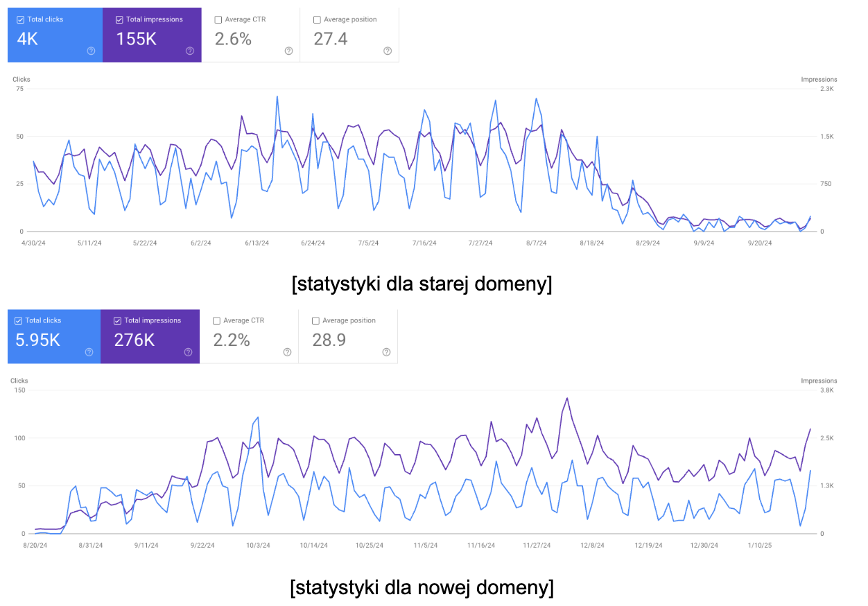This screenshot has width=868, height=606.
Task: Open help icon on the 2.2% Average CTR card
Action: click(287, 352)
